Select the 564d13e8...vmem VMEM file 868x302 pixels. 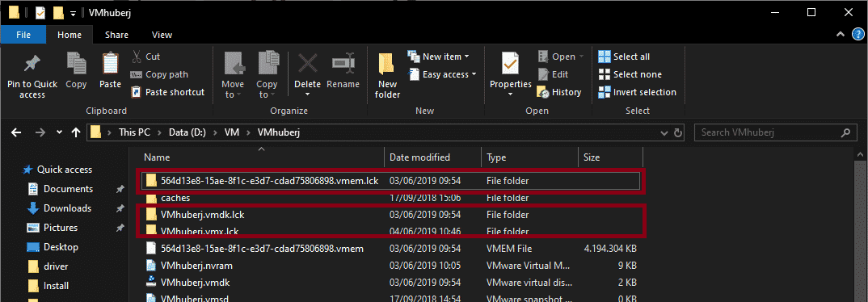click(x=391, y=249)
